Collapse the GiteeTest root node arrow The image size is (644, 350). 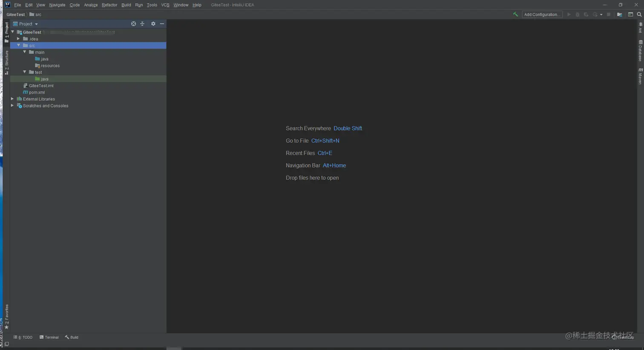(13, 32)
